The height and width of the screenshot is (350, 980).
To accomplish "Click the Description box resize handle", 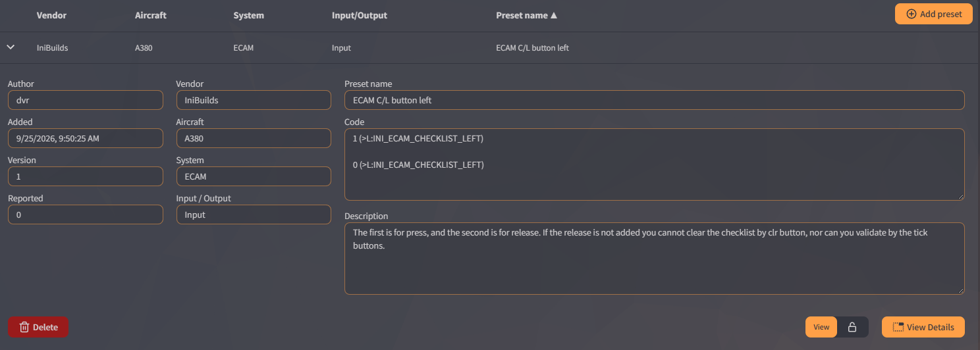I will pos(961,290).
